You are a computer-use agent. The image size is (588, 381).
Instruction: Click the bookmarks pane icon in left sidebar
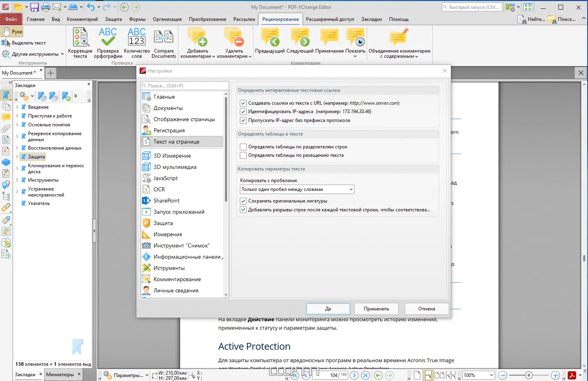pos(6,95)
